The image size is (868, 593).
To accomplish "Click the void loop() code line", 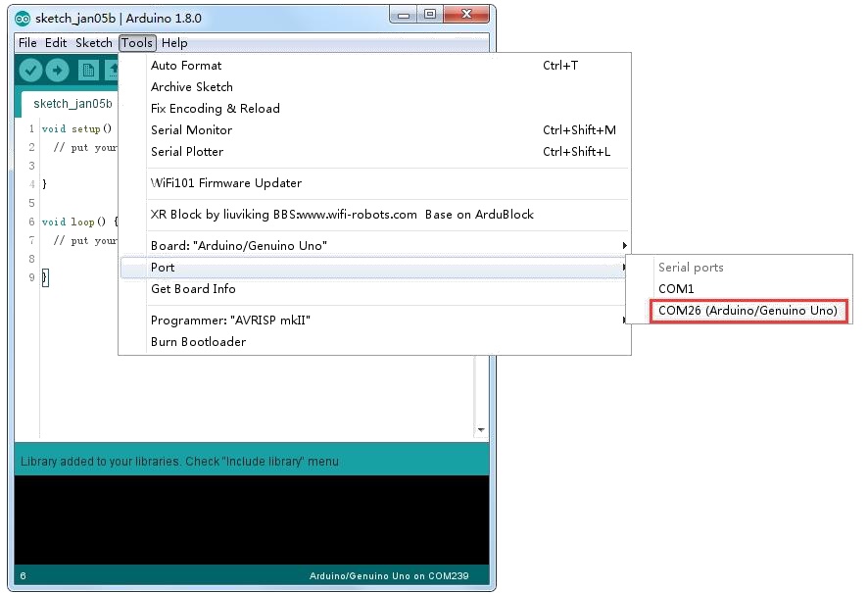I will coord(79,222).
